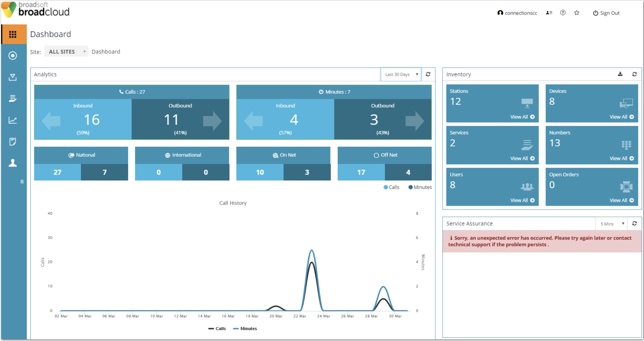Select the Minutes radio option
Viewport: 644px width, 341px height.
(x=411, y=187)
